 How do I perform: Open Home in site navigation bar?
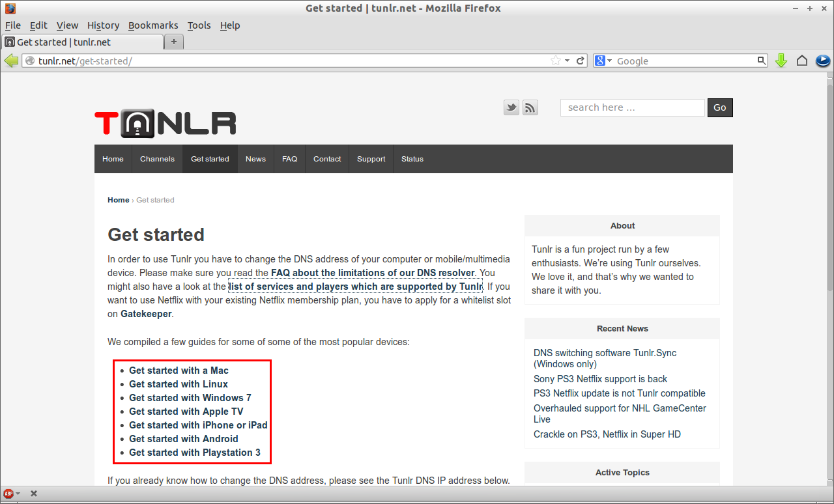113,159
